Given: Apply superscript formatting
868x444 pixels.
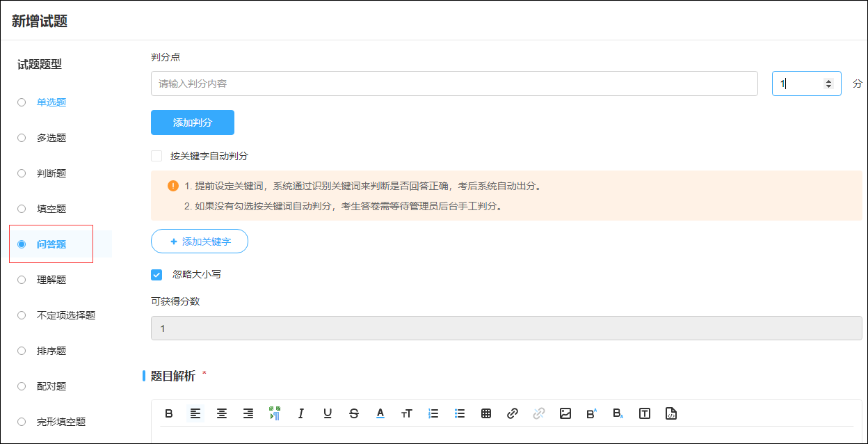Looking at the screenshot, I should [592, 413].
